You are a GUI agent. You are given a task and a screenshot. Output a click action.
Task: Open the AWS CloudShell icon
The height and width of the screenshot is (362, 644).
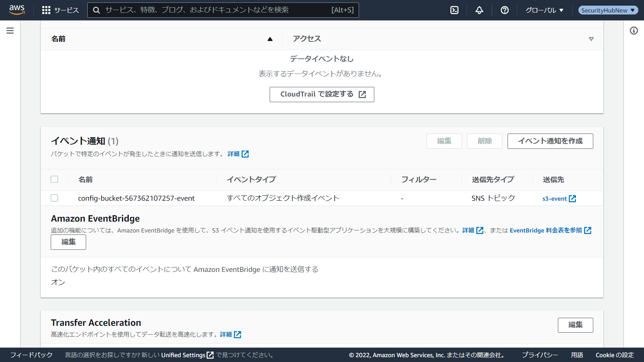click(454, 10)
